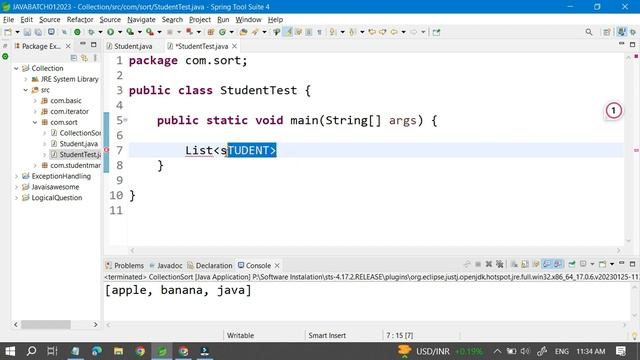The width and height of the screenshot is (640, 360).
Task: Expand the LogicalQuestion project
Action: point(16,198)
